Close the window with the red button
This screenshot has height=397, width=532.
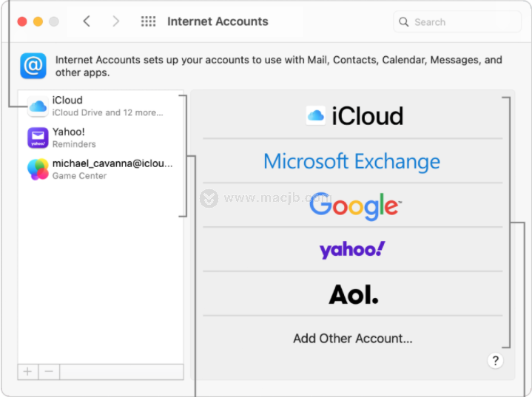(x=22, y=21)
